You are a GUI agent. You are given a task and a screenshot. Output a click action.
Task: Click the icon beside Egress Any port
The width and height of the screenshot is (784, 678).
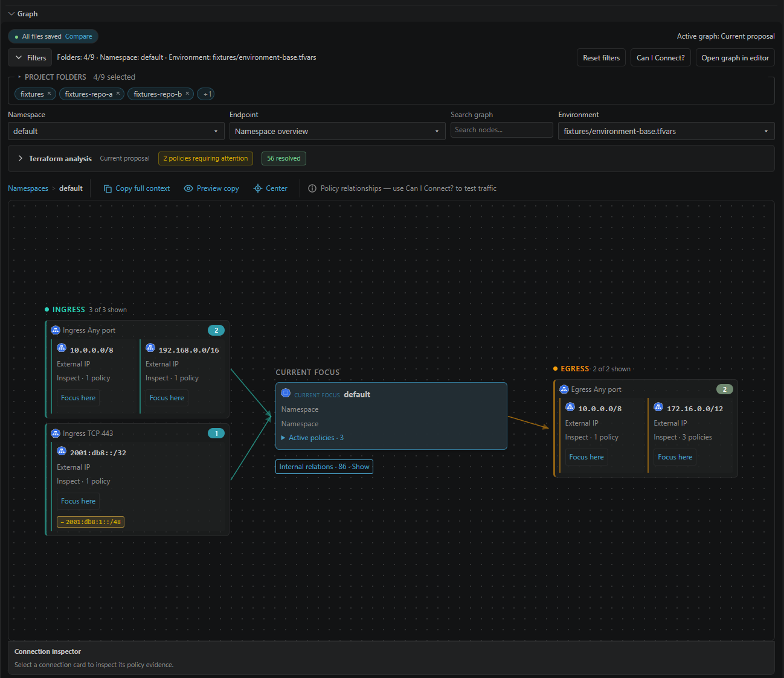pyautogui.click(x=564, y=389)
